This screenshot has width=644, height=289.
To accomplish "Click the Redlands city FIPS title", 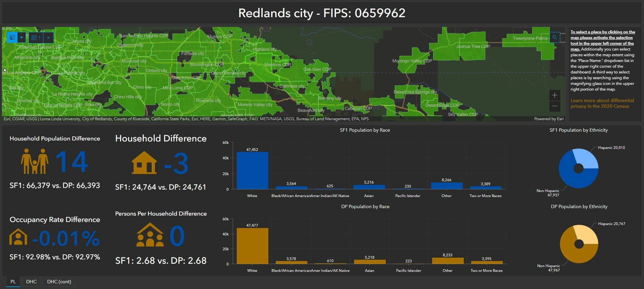I will (322, 13).
